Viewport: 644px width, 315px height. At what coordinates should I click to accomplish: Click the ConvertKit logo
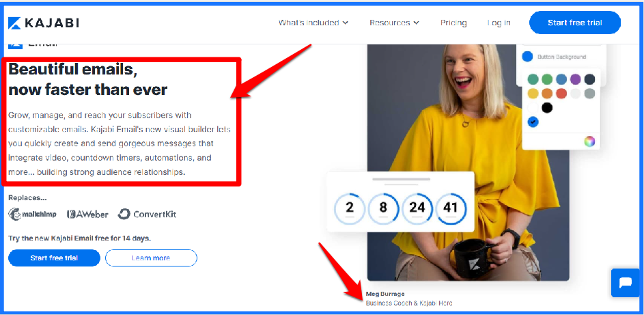click(x=147, y=215)
